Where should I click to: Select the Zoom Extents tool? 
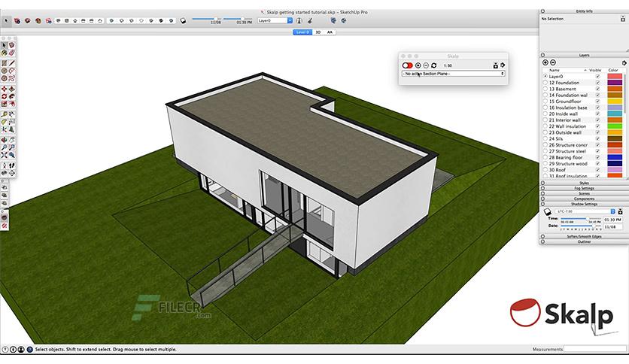point(4,155)
